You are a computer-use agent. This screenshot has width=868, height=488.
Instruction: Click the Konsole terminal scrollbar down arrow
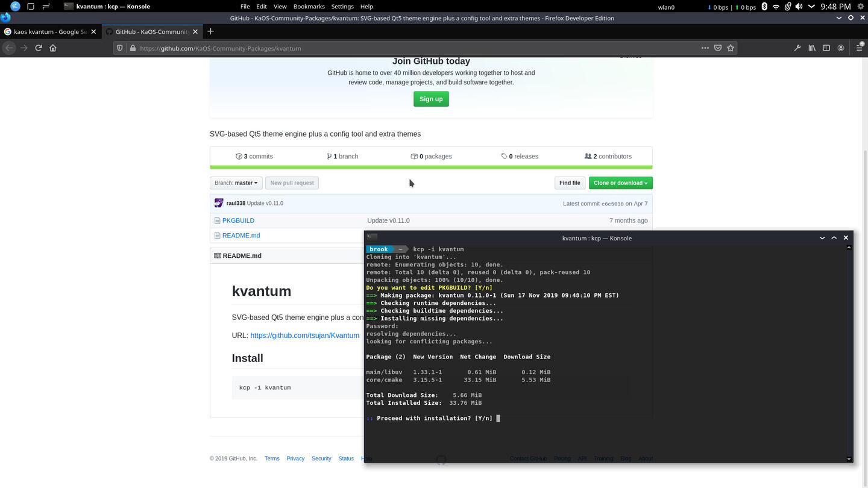849,458
